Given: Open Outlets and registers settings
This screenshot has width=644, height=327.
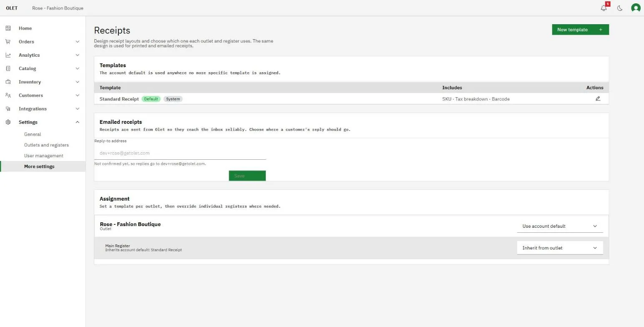Looking at the screenshot, I should [x=46, y=145].
